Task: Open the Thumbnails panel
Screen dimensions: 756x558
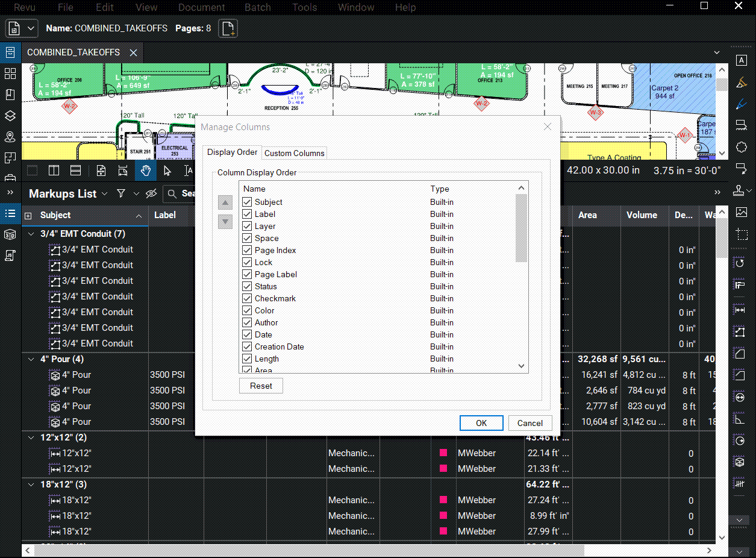Action: coord(10,75)
